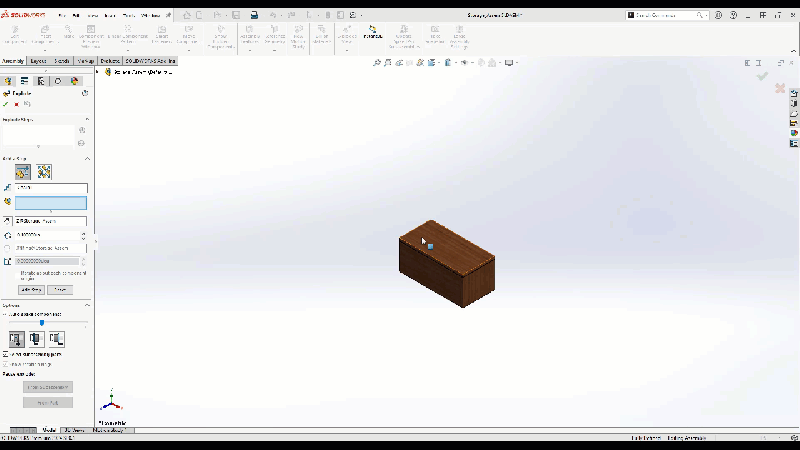Viewport: 800px width, 450px height.
Task: Open the Explode help icon
Action: 85,93
